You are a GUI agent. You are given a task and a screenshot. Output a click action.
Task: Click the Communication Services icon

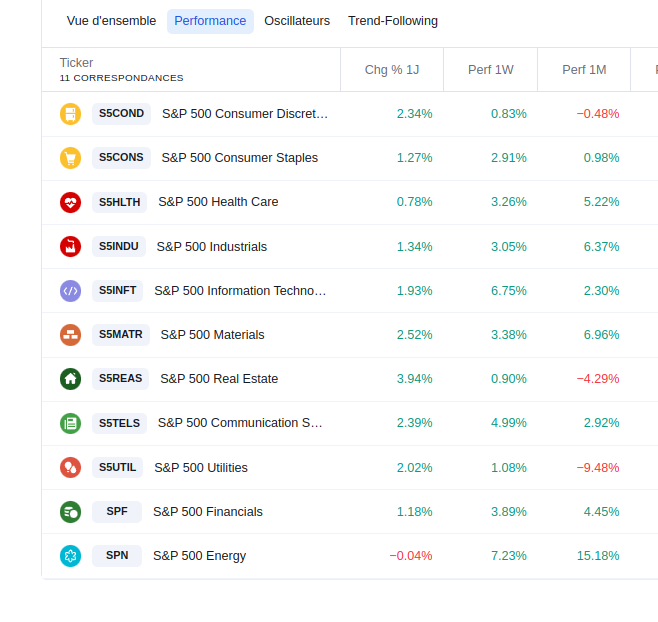click(x=70, y=423)
